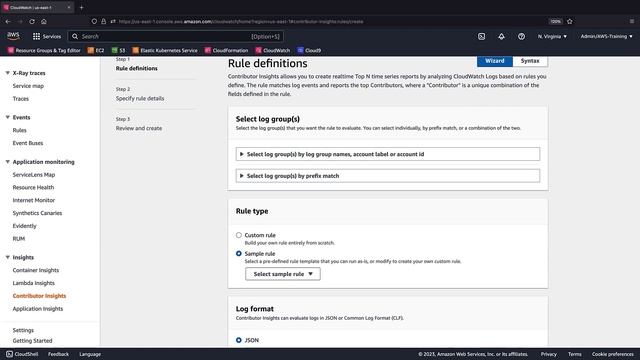Open CloudShell from the footer bar
The height and width of the screenshot is (360, 640).
point(22,354)
